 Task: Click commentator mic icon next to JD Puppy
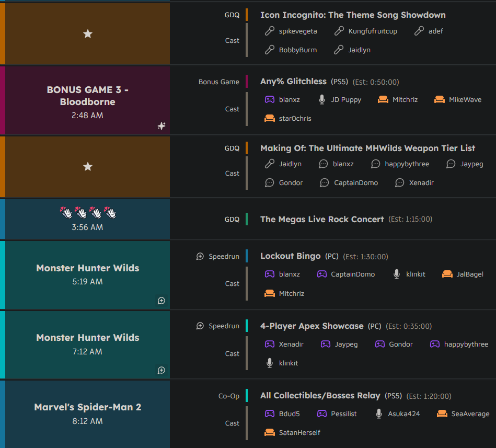(x=322, y=99)
